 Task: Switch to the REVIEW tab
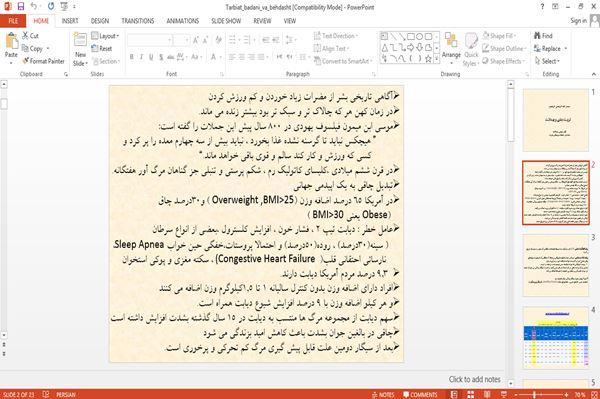click(x=262, y=21)
